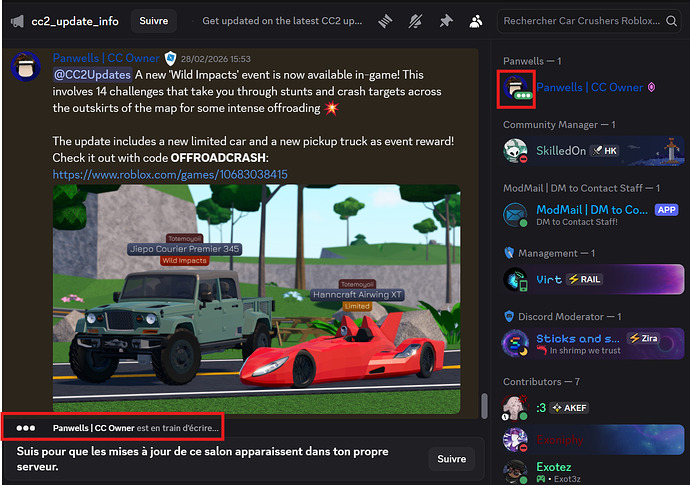This screenshot has height=485, width=690.
Task: Open the roblox.com game link
Action: pos(170,174)
